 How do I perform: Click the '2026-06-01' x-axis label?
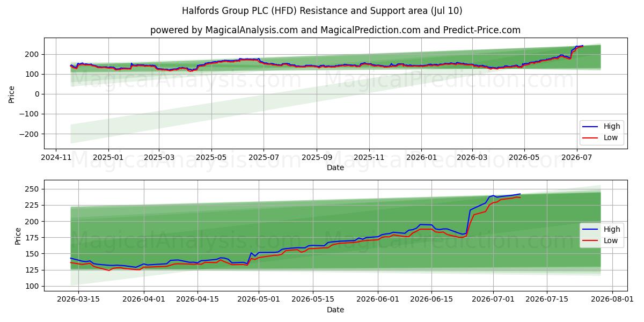tap(378, 301)
